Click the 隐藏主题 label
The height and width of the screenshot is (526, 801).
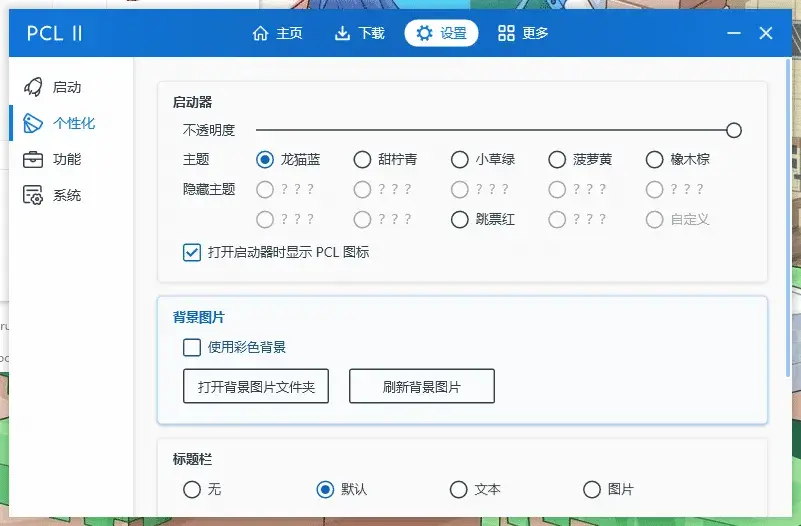209,189
